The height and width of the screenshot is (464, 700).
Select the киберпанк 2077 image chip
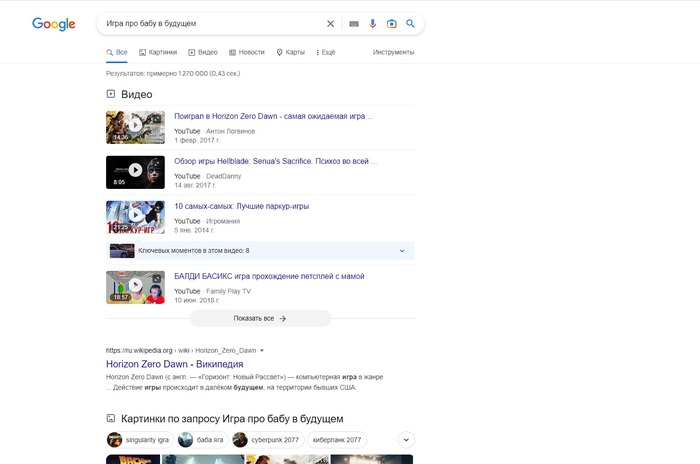click(337, 440)
